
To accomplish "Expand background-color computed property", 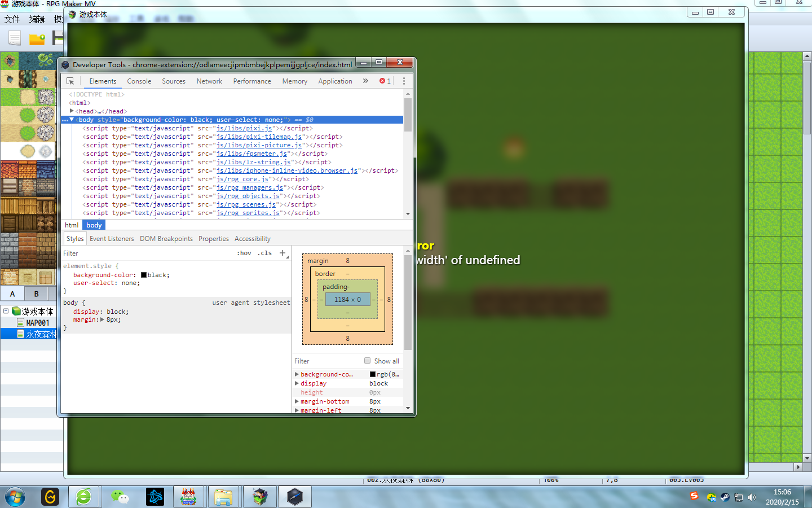I will coord(297,374).
